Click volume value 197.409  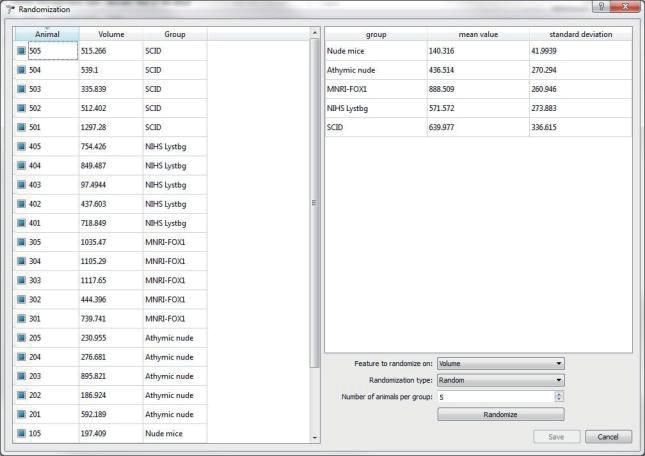[93, 433]
